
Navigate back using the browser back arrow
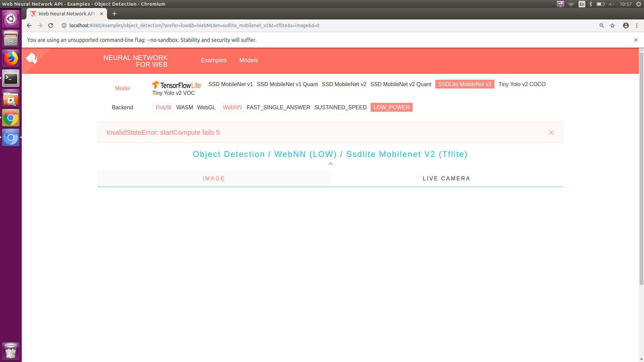[x=29, y=25]
